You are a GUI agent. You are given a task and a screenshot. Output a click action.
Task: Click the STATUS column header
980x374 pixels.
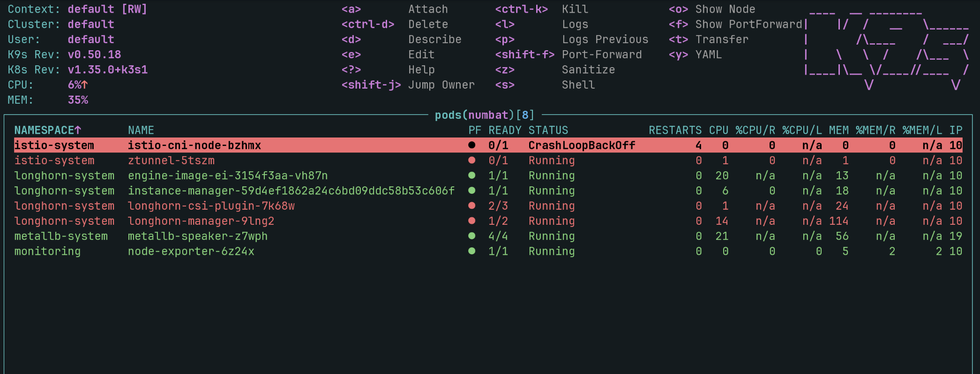(548, 130)
